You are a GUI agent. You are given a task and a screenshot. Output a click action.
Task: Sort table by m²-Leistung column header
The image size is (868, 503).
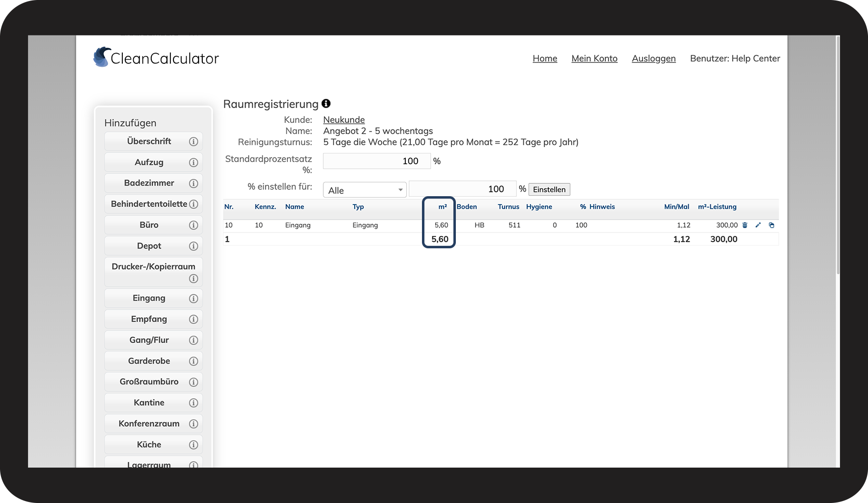click(717, 207)
